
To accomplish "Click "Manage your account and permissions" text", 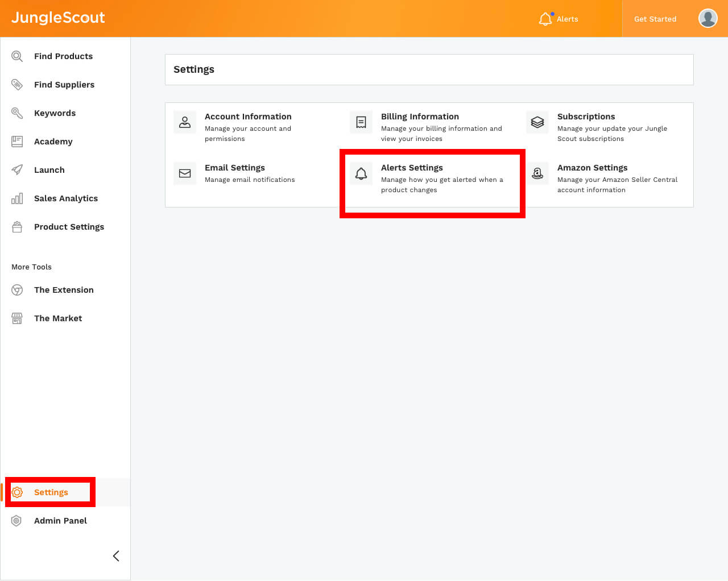I will point(248,134).
